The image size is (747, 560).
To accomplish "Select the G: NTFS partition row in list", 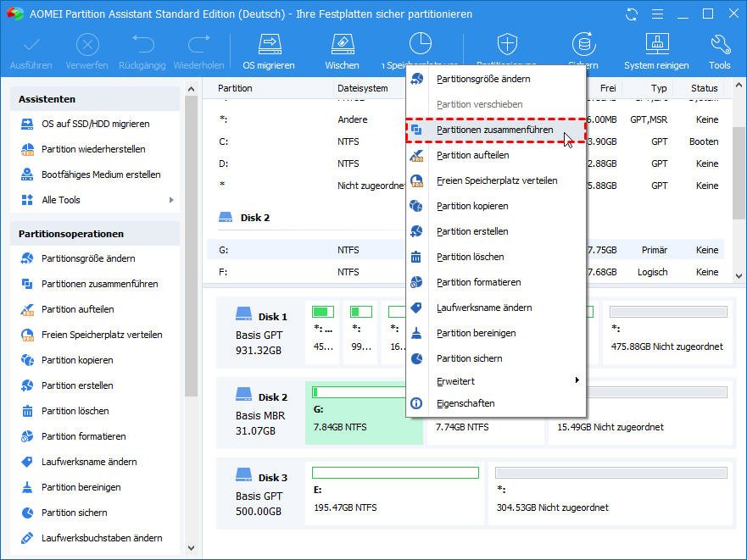I will tap(465, 250).
